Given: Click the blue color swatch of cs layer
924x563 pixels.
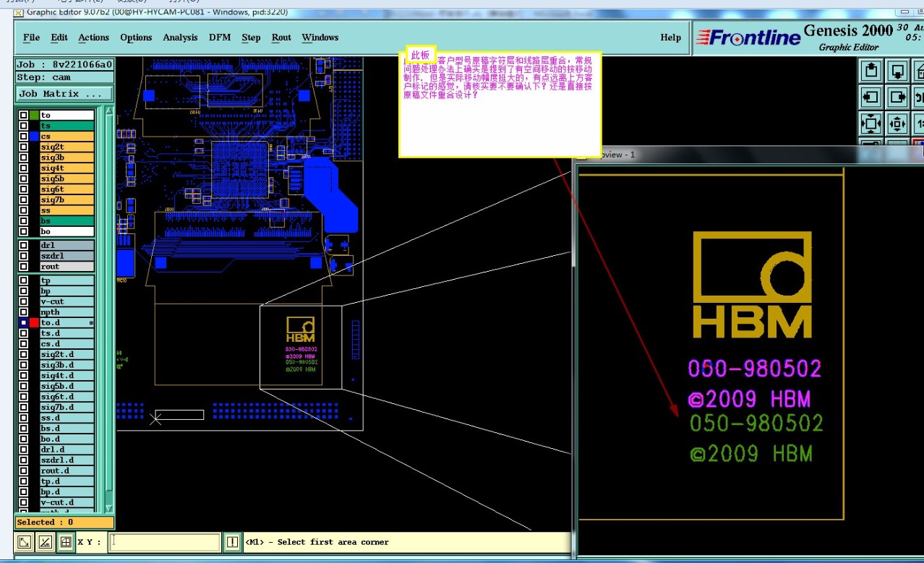Looking at the screenshot, I should [34, 137].
